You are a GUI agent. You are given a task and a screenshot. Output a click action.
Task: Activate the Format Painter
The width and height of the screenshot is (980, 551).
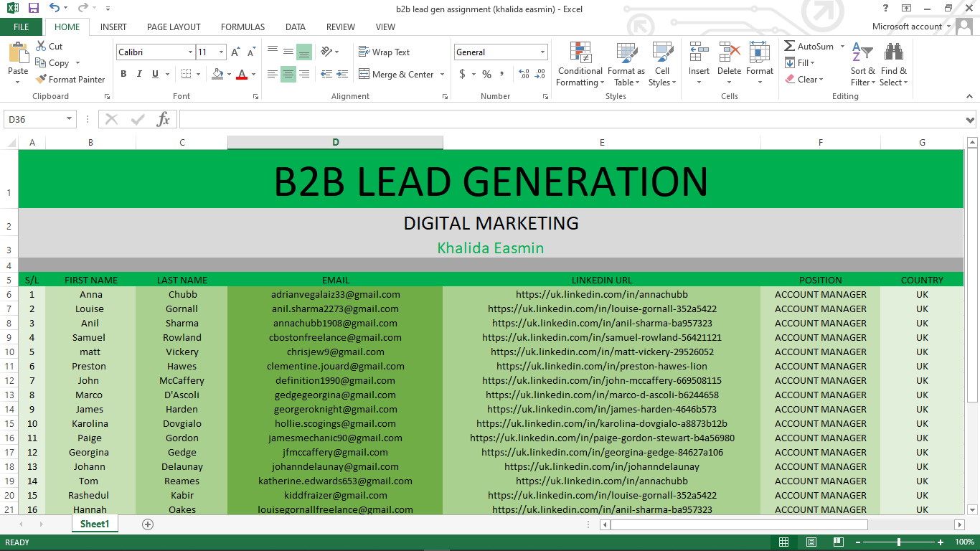70,79
